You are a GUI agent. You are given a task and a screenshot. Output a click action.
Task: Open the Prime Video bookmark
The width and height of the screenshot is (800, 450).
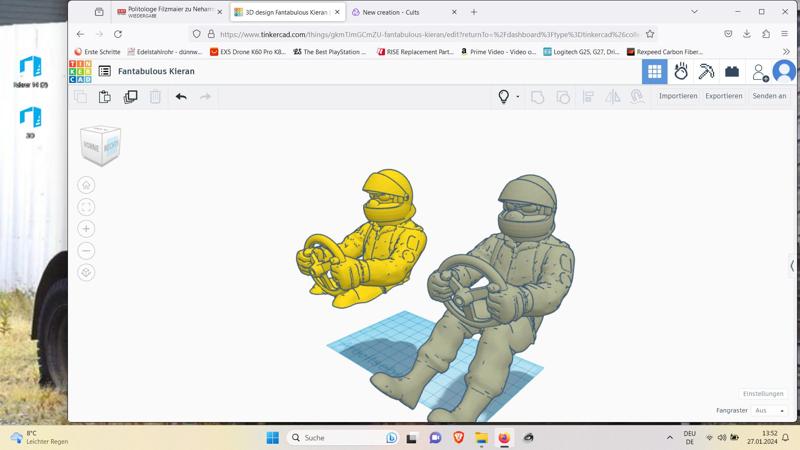pyautogui.click(x=498, y=52)
